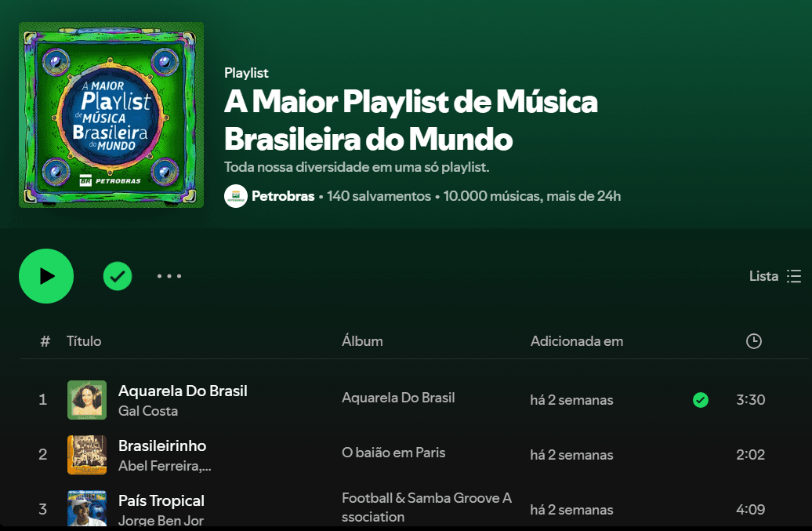Click the playlist title A Maior Playlist de Música
Image resolution: width=812 pixels, height=531 pixels.
(x=411, y=101)
